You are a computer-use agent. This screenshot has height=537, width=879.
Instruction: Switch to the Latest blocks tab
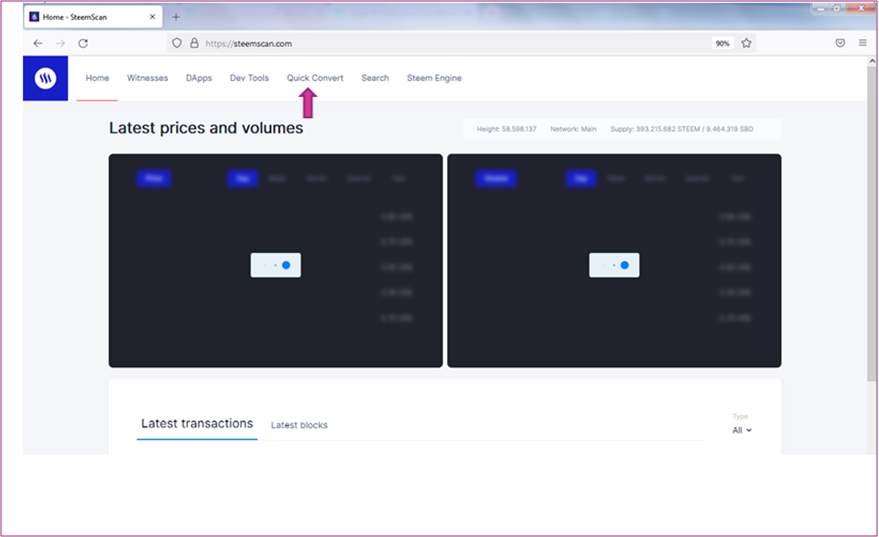coord(299,425)
